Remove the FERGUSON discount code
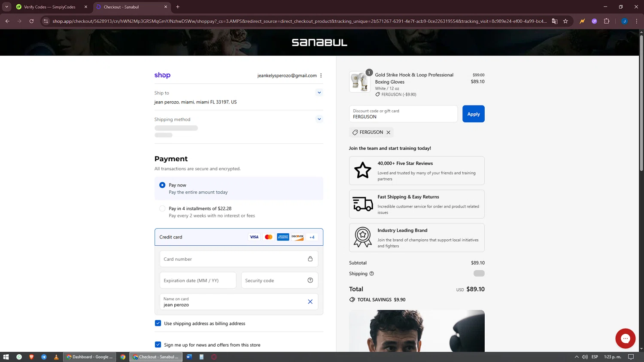Screen dimensions: 644x362 coord(388,133)
